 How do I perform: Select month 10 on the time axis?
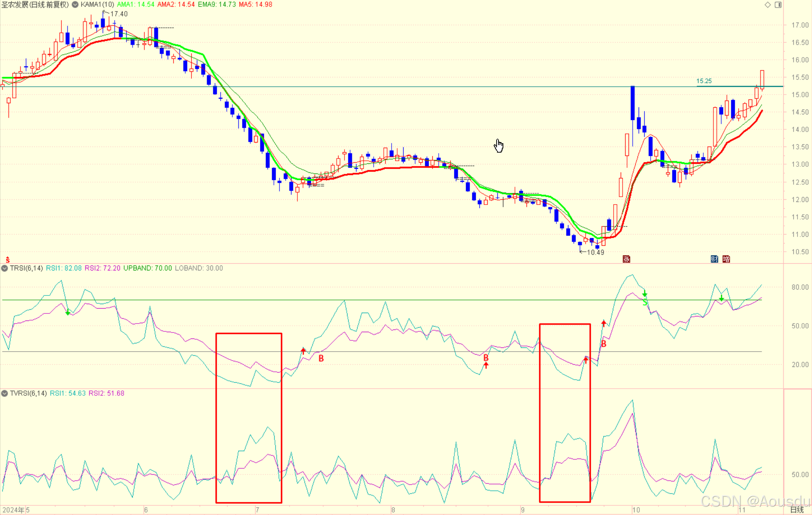(636, 510)
